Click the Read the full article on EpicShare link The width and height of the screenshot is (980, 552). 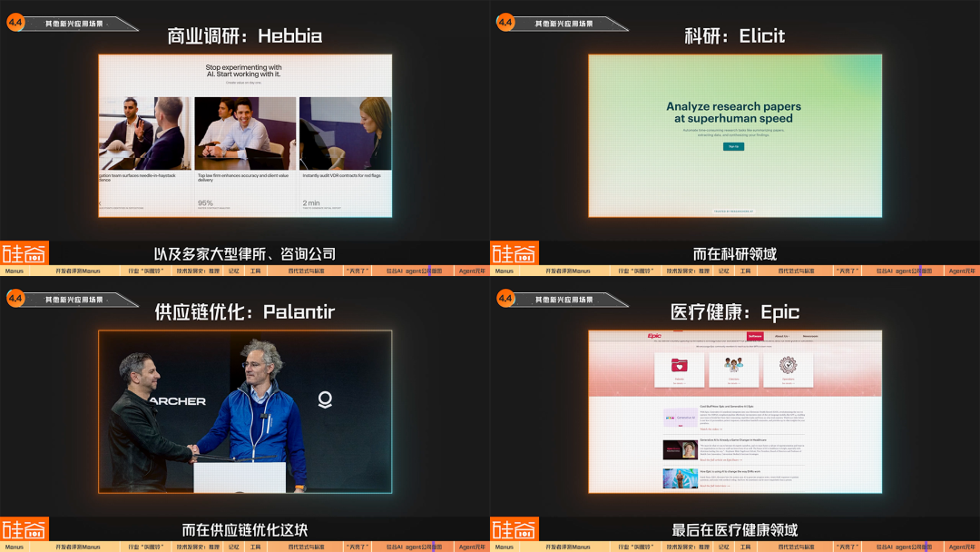pyautogui.click(x=720, y=460)
